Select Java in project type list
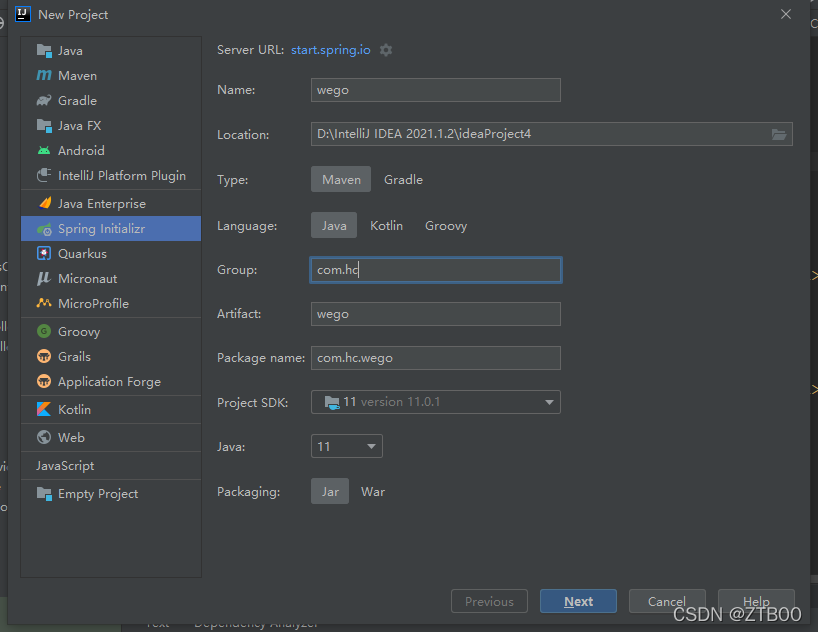Screen dimensions: 818x632 pos(111,51)
